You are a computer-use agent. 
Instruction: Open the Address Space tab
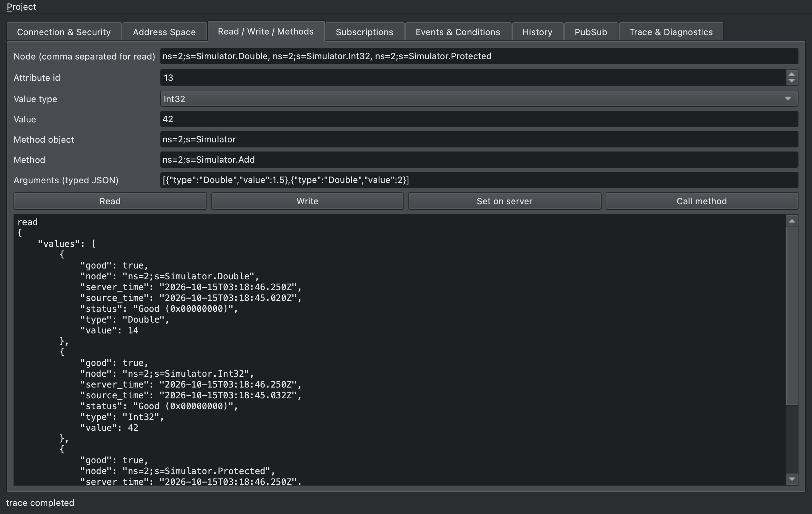tap(164, 32)
